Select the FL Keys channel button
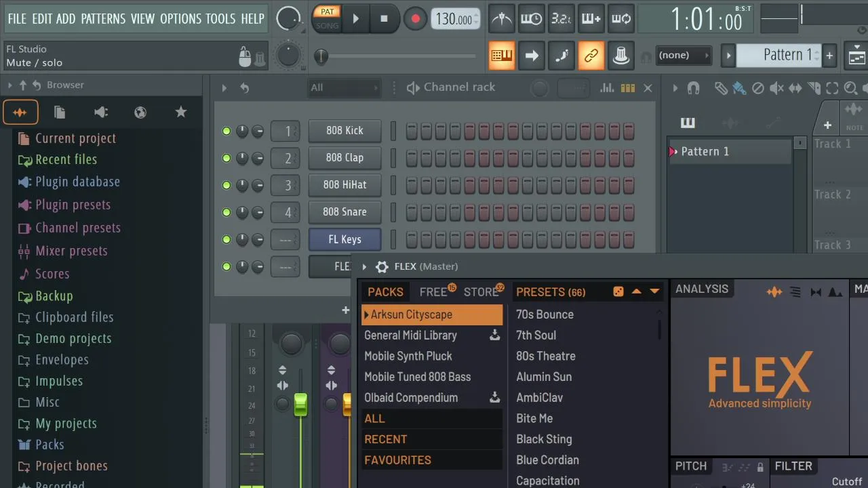Screen dimensions: 868x488 pyautogui.click(x=344, y=239)
